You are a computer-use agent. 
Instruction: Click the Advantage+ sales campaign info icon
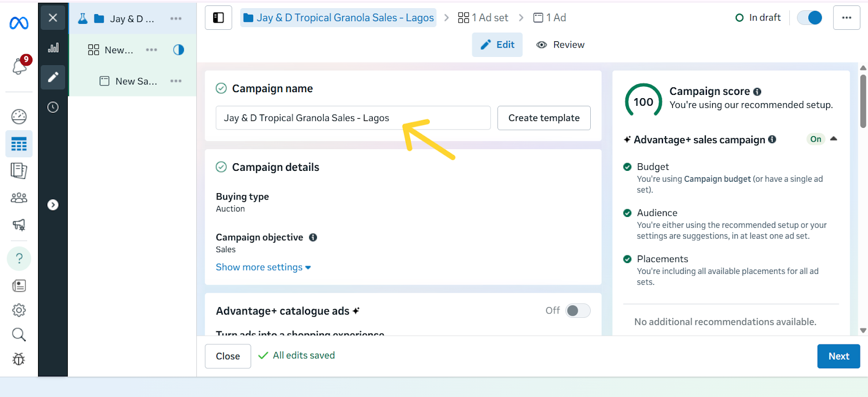coord(772,139)
